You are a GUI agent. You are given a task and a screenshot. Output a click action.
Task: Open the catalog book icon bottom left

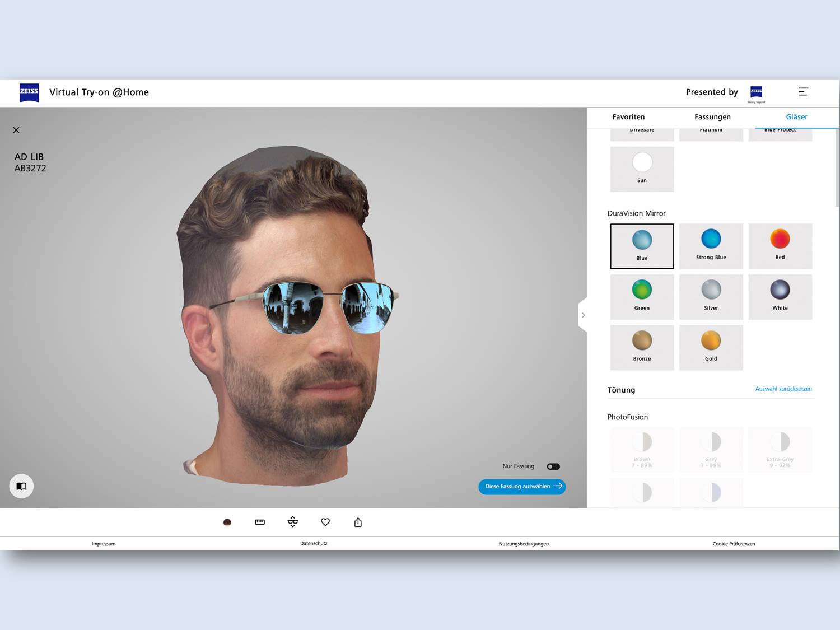click(21, 486)
